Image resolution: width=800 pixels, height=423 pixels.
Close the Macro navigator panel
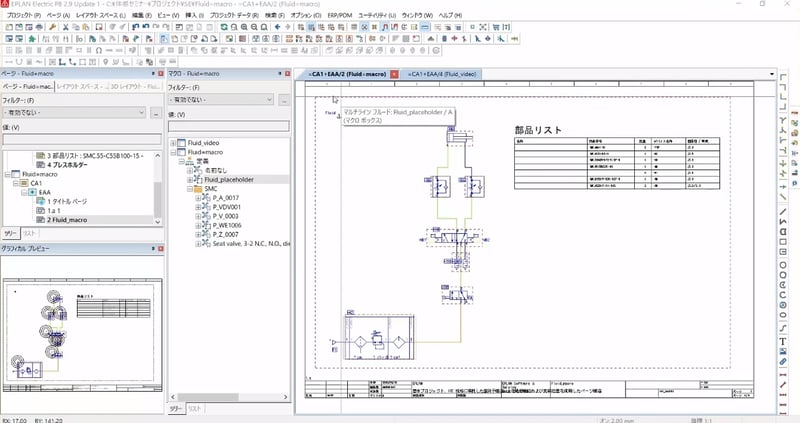[287, 73]
